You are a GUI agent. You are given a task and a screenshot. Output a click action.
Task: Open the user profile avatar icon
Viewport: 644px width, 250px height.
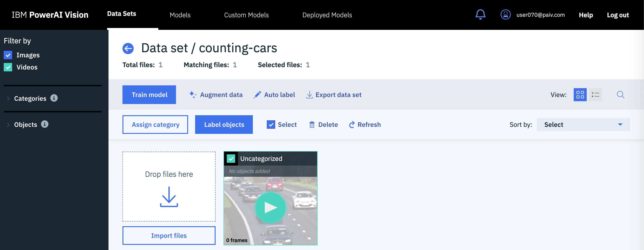505,14
